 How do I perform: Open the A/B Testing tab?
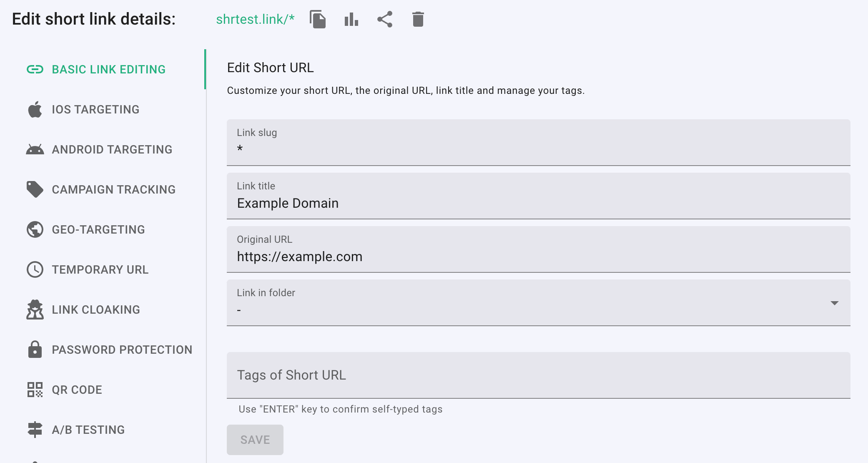click(x=103, y=430)
